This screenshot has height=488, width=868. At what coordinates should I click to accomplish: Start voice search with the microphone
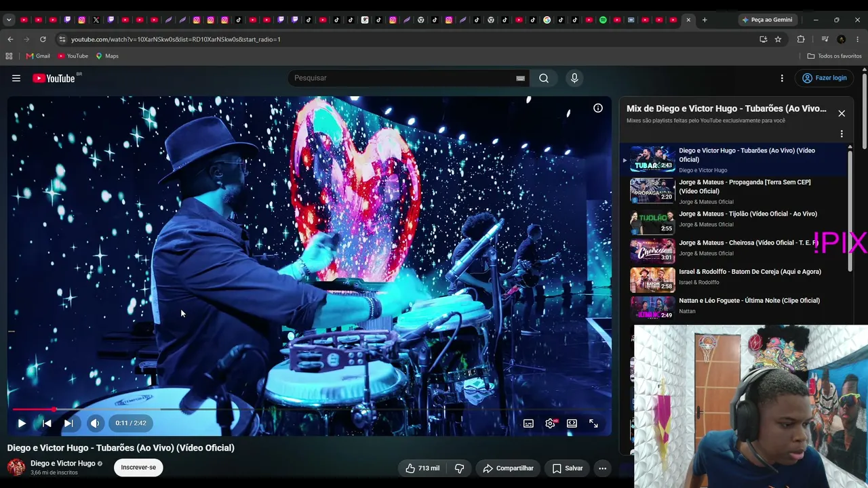click(x=574, y=78)
